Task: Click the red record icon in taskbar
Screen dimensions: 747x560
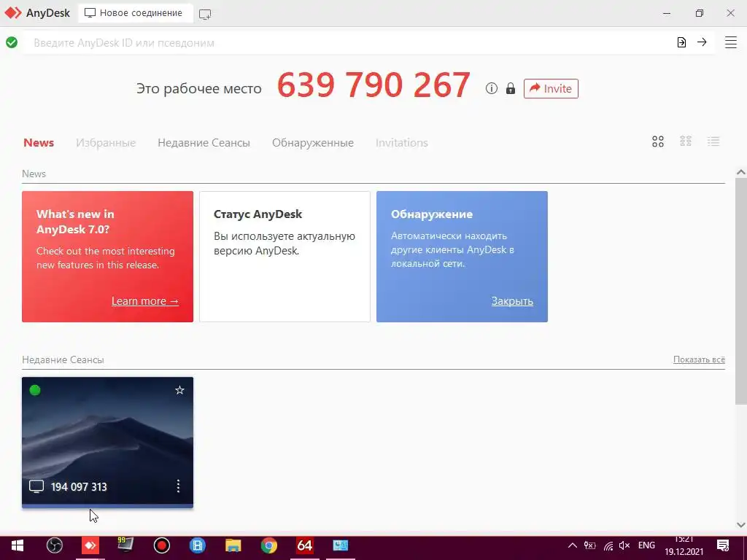Action: click(x=162, y=545)
